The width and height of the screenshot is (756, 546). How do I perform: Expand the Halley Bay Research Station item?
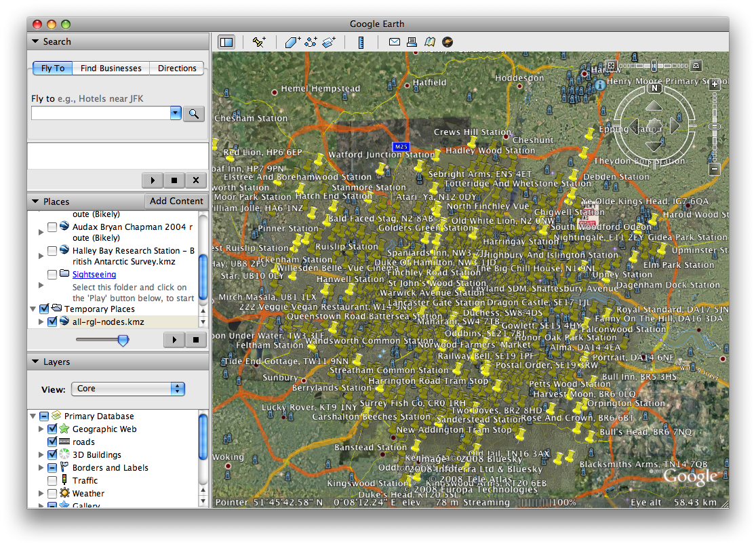41,256
